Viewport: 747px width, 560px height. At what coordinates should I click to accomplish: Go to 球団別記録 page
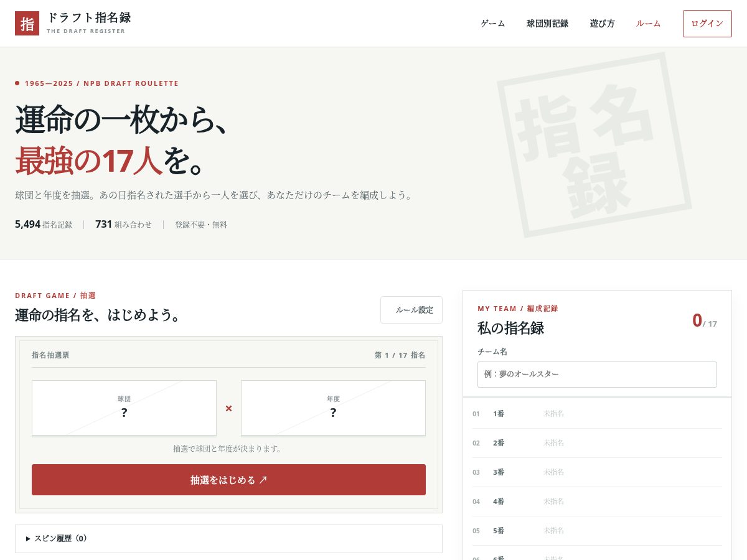pyautogui.click(x=548, y=24)
